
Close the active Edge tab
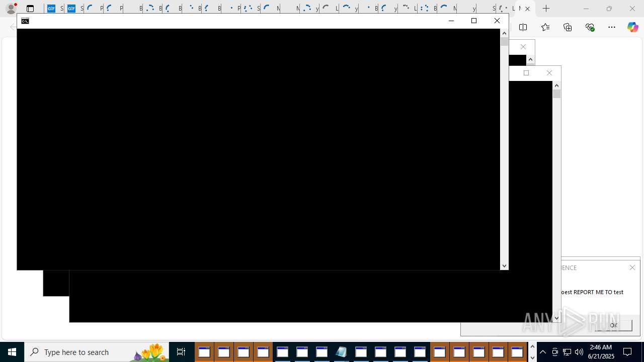coord(527,9)
